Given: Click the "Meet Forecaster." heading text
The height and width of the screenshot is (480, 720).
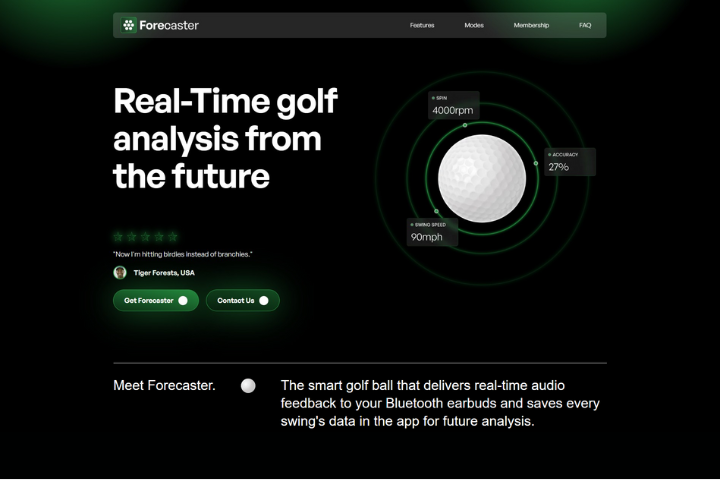Looking at the screenshot, I should coord(164,385).
